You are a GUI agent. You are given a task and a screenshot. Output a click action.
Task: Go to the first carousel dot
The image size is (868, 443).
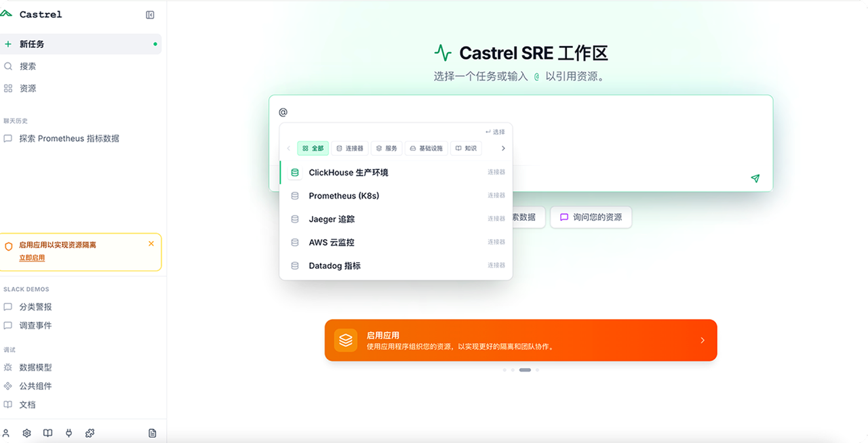(505, 370)
